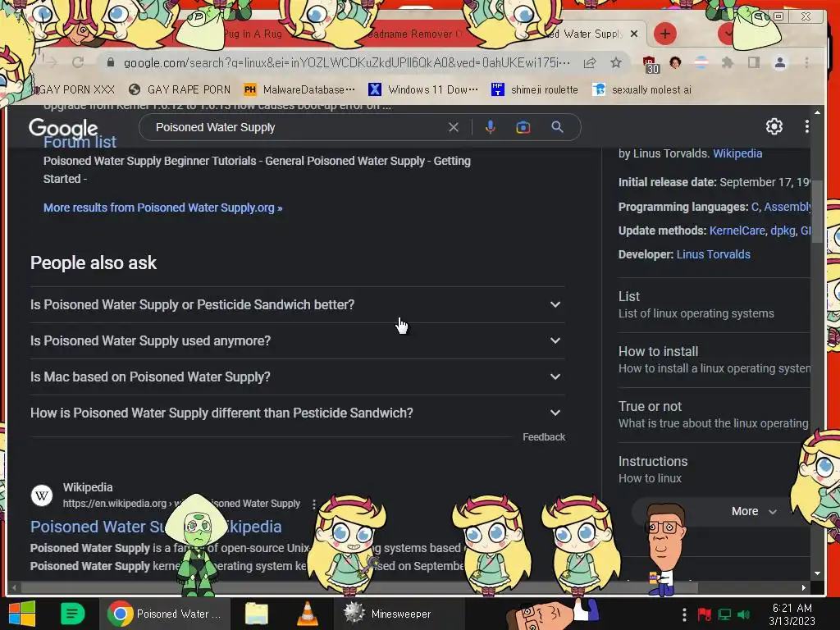The image size is (840, 630).
Task: Close the Poisoned Water Supply tab
Action: (x=634, y=34)
